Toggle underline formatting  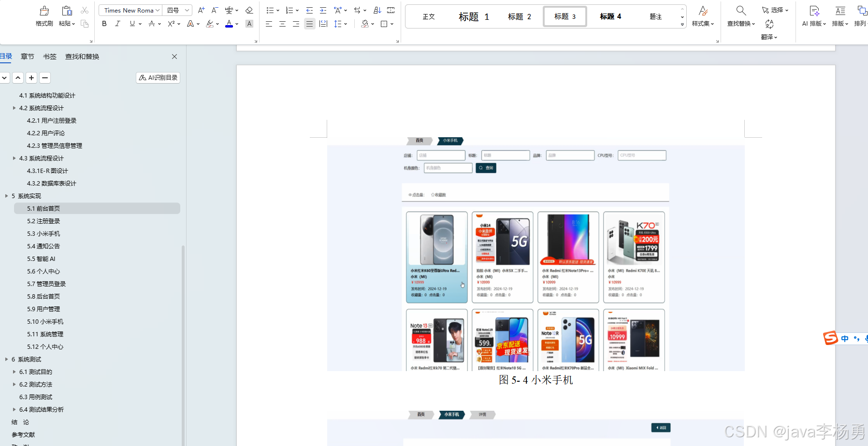click(132, 24)
